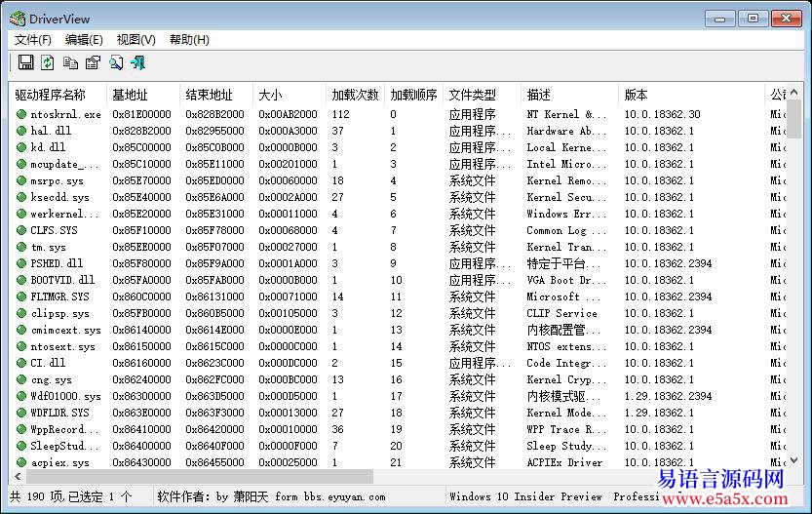Sort by 驱动程序名称 column header

58,95
